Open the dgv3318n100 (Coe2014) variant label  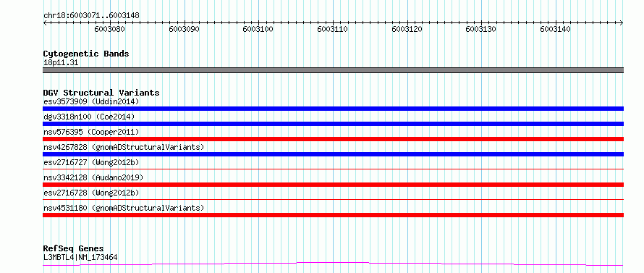(x=89, y=117)
